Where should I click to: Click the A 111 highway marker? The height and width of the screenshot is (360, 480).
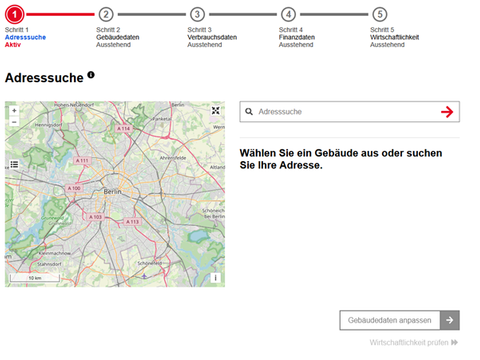(82, 161)
